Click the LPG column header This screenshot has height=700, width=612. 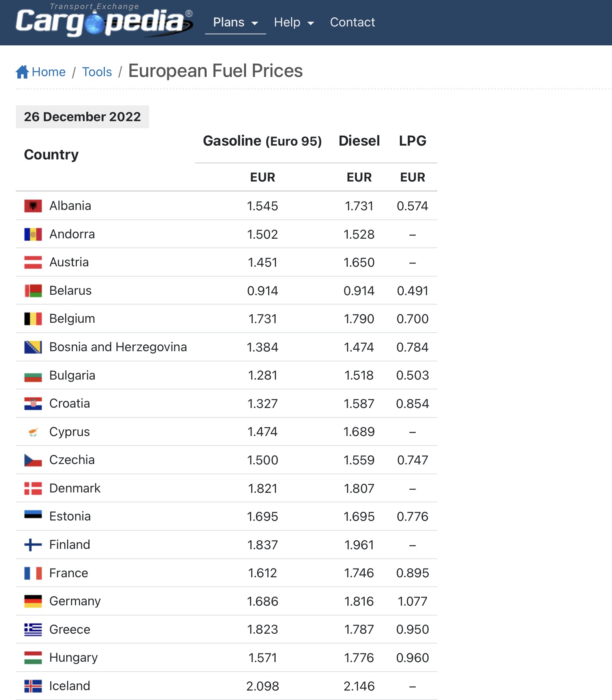[x=412, y=141]
